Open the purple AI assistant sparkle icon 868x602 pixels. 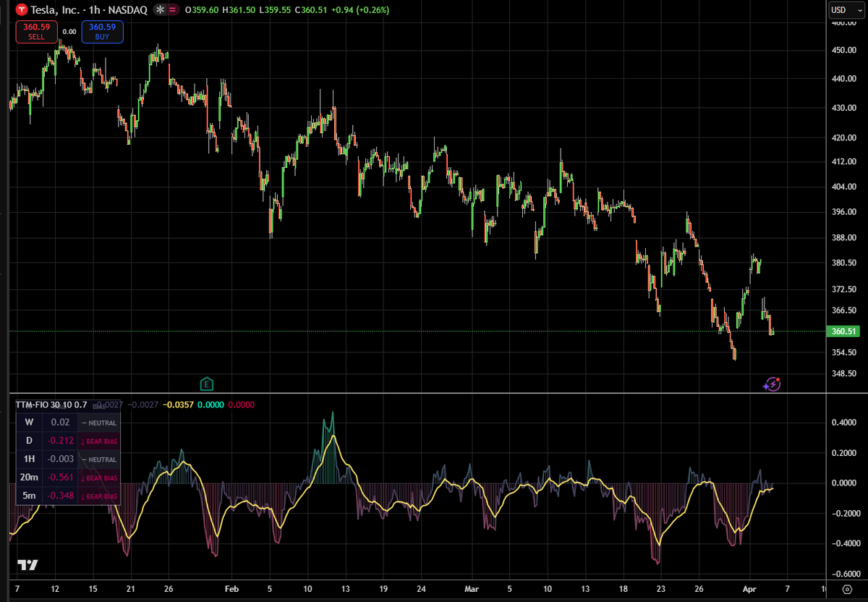[773, 383]
